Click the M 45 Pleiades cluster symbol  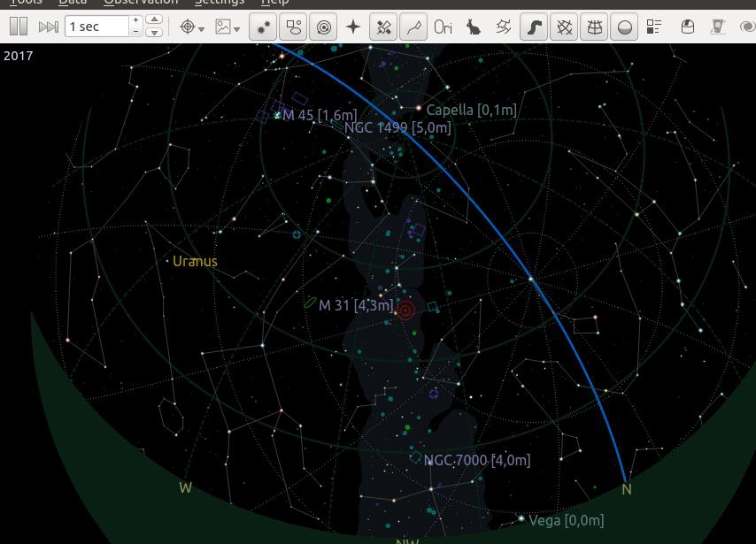pyautogui.click(x=277, y=115)
